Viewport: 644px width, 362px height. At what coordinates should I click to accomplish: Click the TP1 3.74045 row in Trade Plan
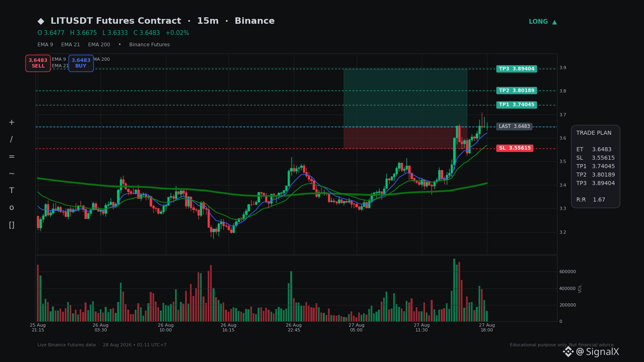595,167
